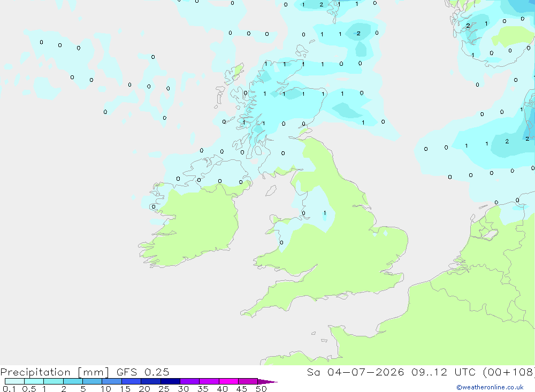Image resolution: width=535 pixels, height=392 pixels.
Task: Click the '(00+108)' forecast offset text
Action: pos(509,372)
